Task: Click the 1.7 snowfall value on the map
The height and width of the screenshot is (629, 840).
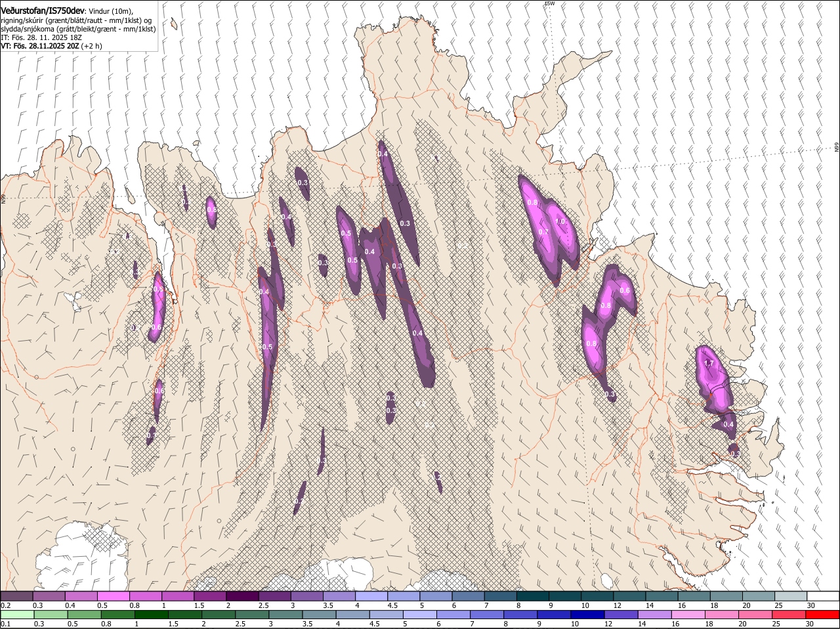Action: 709,363
